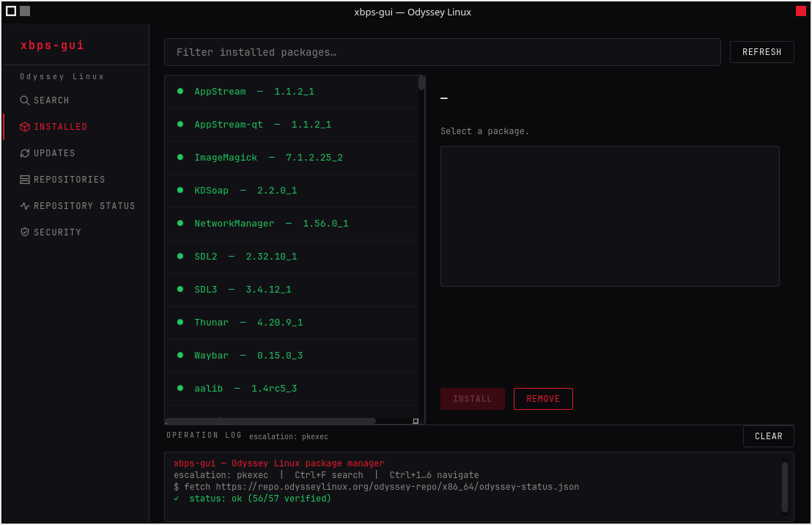812x525 pixels.
Task: Select the SDL3 3.4.12_1 package
Action: pos(292,290)
